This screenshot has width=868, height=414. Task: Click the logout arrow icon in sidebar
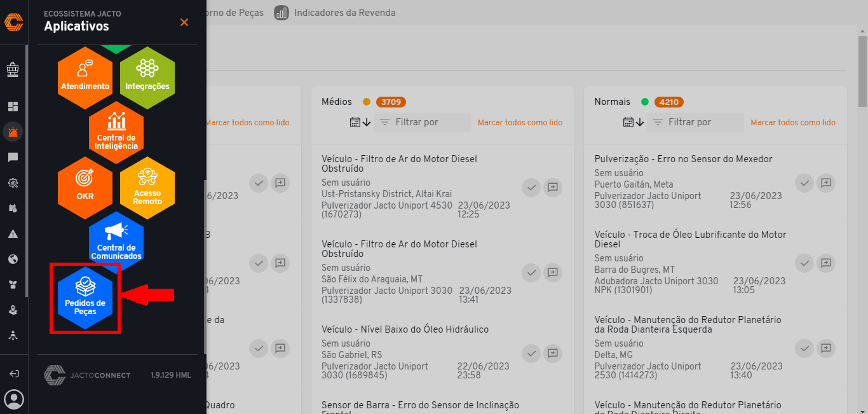pos(13,373)
